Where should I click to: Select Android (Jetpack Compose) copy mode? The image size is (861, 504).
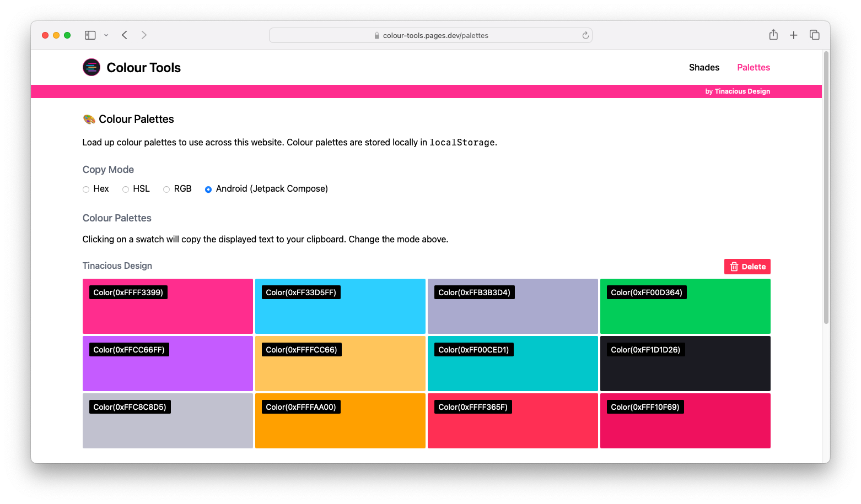click(x=208, y=189)
